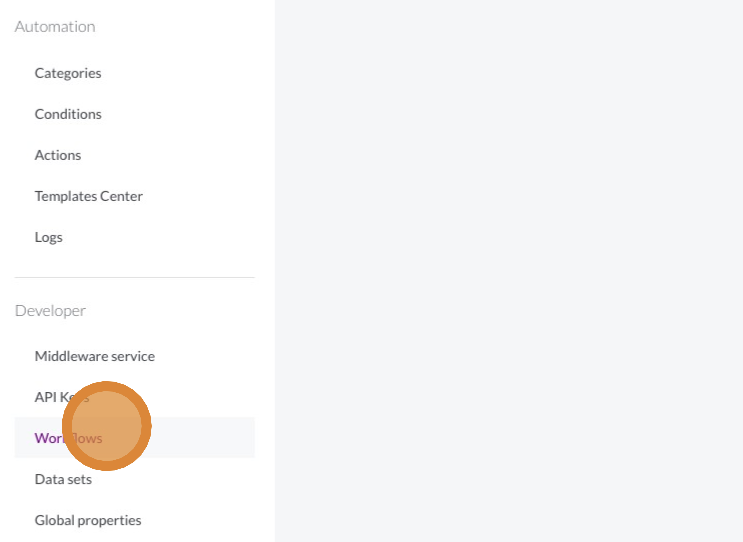The width and height of the screenshot is (743, 542).
Task: Open the Data sets page
Action: (63, 479)
